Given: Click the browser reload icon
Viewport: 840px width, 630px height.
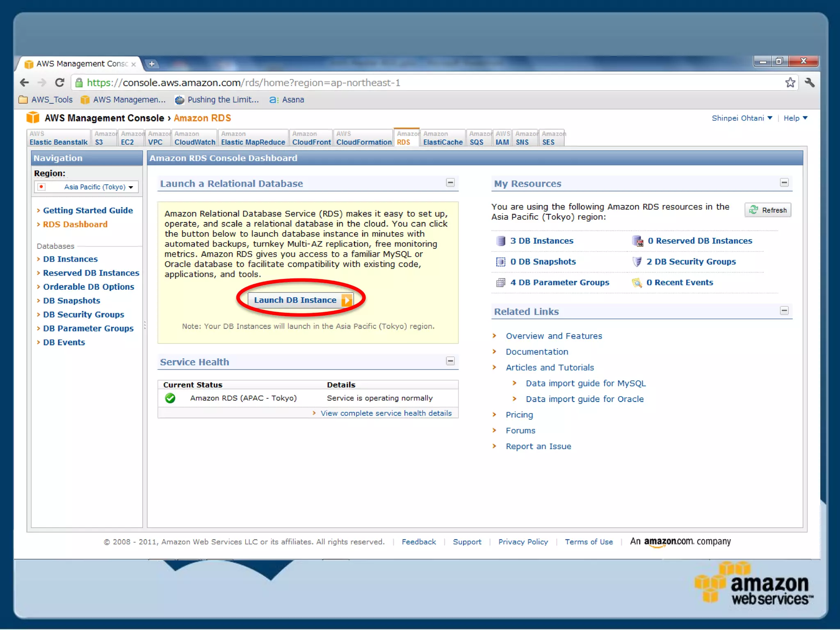Looking at the screenshot, I should pos(60,83).
